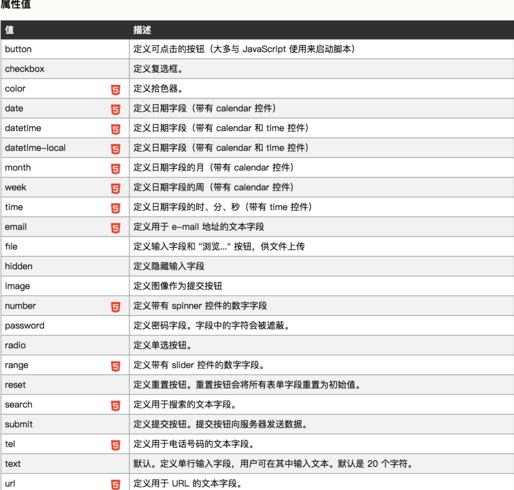This screenshot has height=490, width=514.
Task: Click description '定义日期字段的时、分、秒'
Action: [x=187, y=207]
